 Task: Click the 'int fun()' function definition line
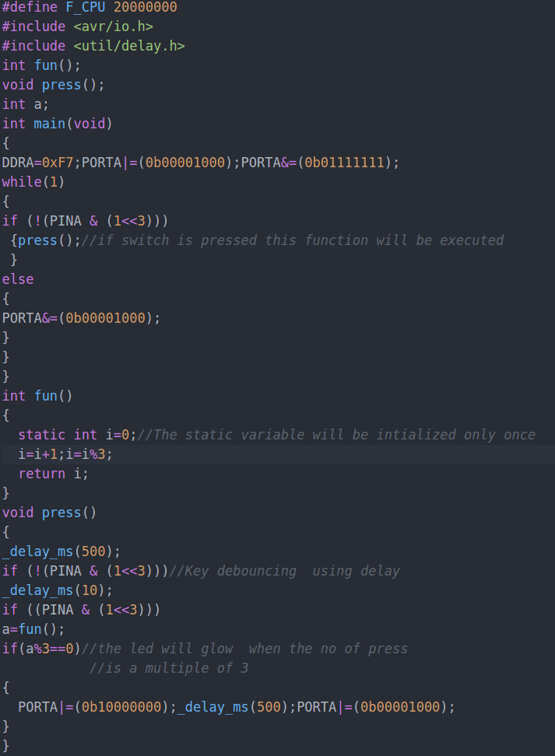37,396
